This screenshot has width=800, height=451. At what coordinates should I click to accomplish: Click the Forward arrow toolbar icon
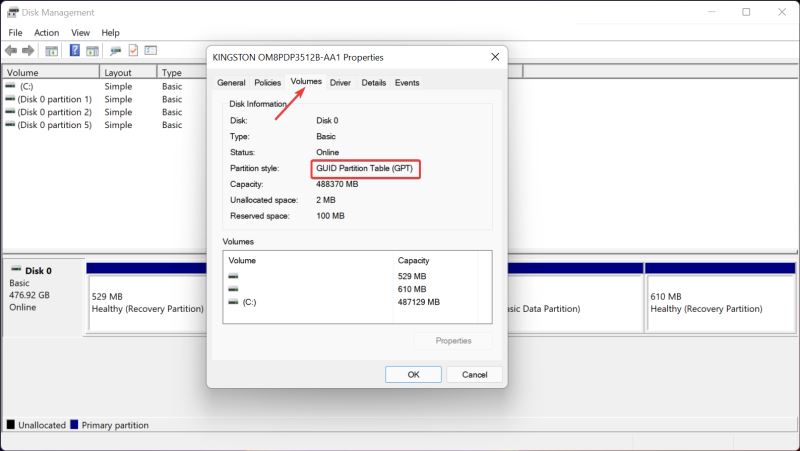[x=28, y=51]
